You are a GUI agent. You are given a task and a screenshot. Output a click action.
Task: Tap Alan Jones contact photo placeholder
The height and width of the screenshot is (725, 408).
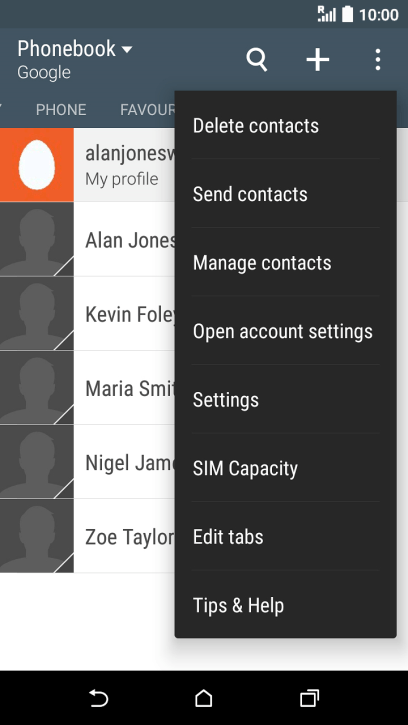click(37, 240)
